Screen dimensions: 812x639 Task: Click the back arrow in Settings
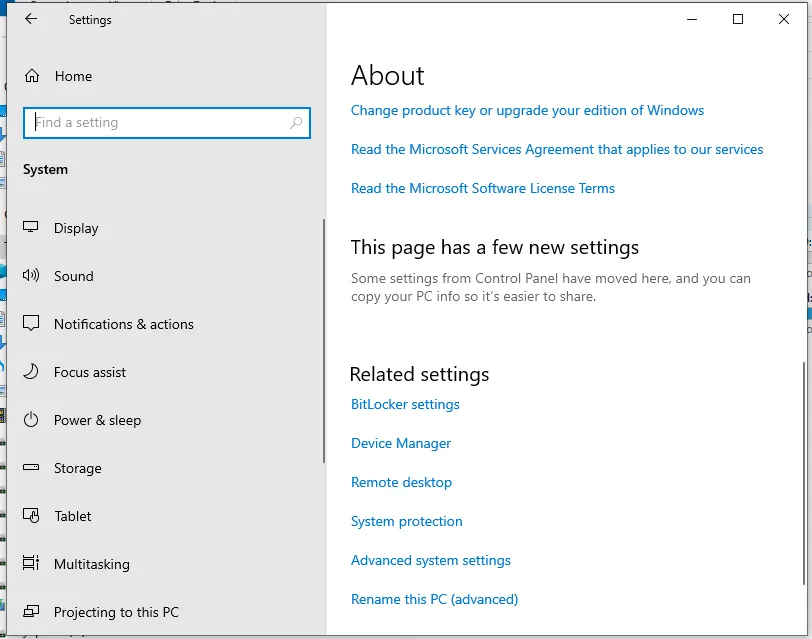(31, 19)
